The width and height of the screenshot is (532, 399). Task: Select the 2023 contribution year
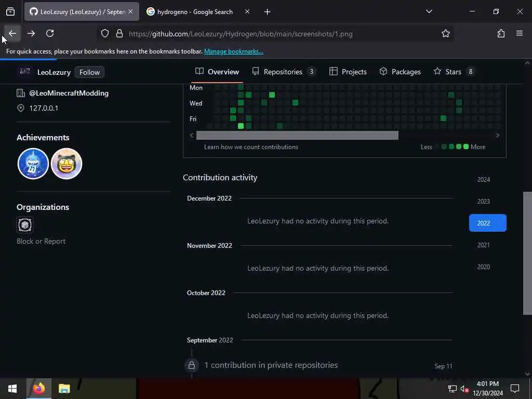(x=487, y=201)
